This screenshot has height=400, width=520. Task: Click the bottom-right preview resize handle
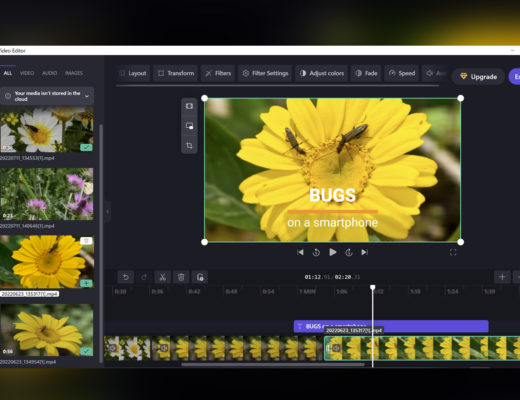click(461, 242)
